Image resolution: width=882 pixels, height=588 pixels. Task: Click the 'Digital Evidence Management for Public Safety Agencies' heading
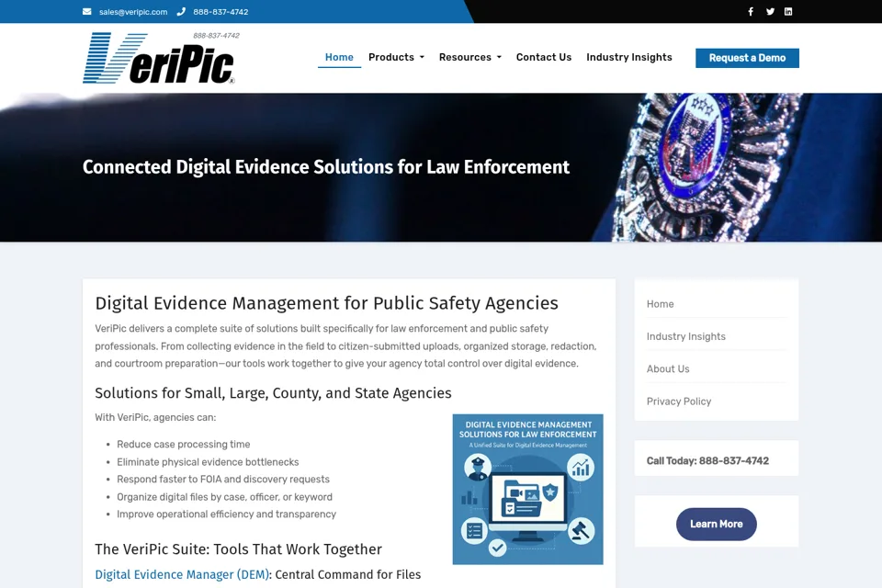327,303
